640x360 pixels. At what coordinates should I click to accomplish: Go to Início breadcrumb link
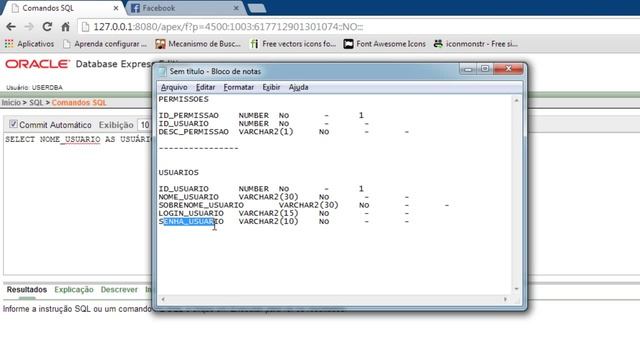point(11,102)
